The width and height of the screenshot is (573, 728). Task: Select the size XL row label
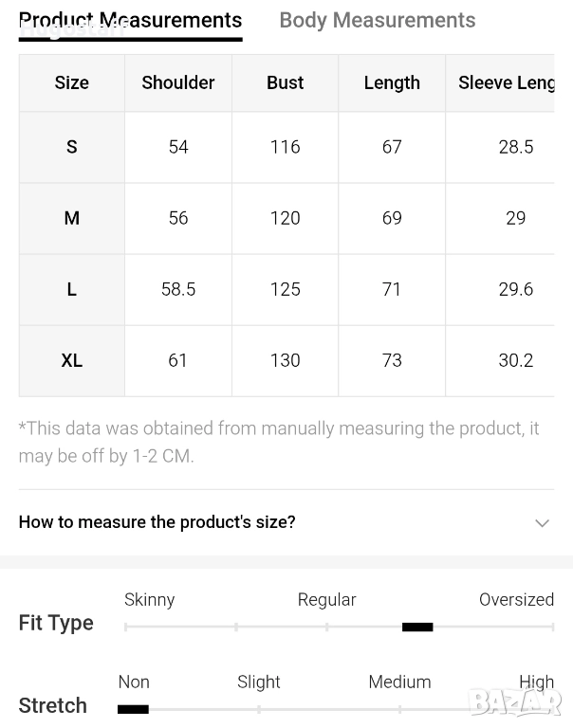click(71, 360)
